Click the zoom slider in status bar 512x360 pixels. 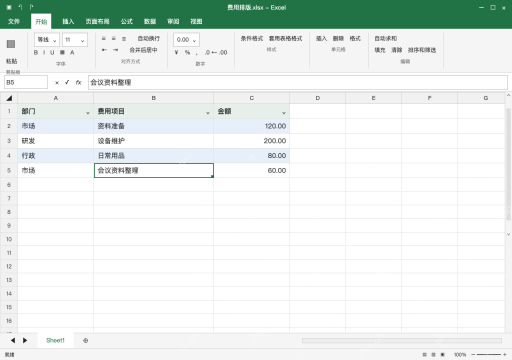pos(489,355)
